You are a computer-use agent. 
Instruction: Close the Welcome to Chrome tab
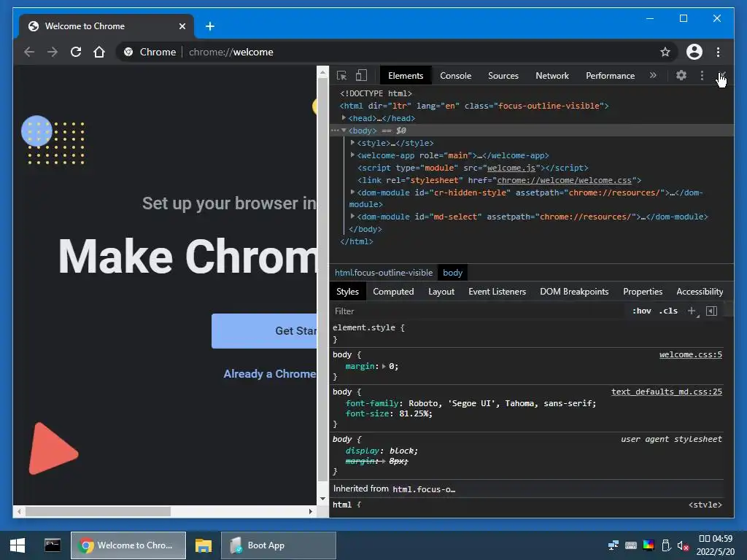(182, 26)
